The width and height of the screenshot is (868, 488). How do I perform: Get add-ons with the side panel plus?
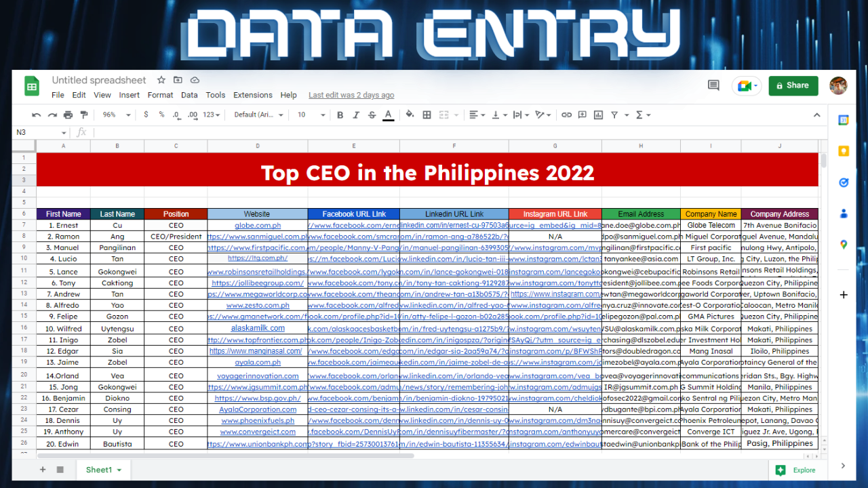tap(844, 295)
